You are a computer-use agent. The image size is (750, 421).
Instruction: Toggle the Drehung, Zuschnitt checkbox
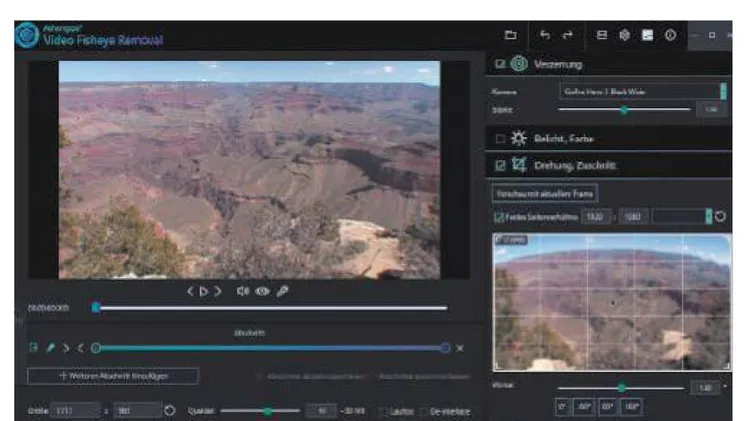(x=500, y=166)
